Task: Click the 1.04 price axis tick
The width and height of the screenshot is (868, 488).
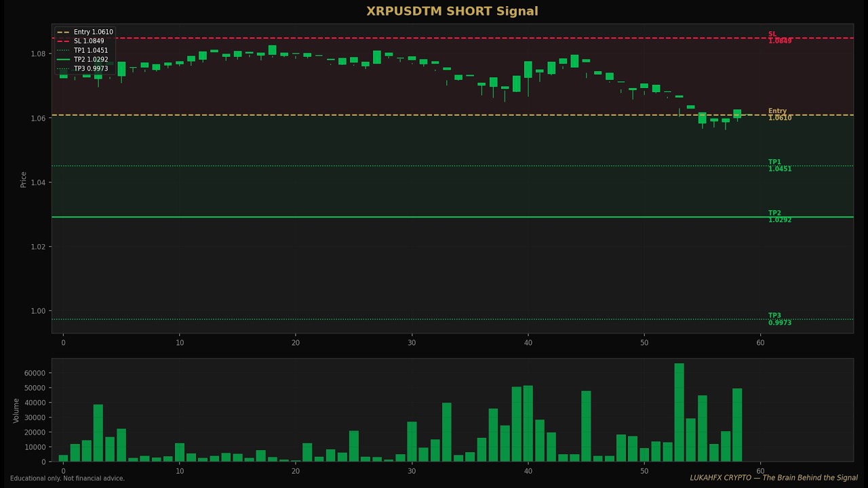Action: (38, 182)
